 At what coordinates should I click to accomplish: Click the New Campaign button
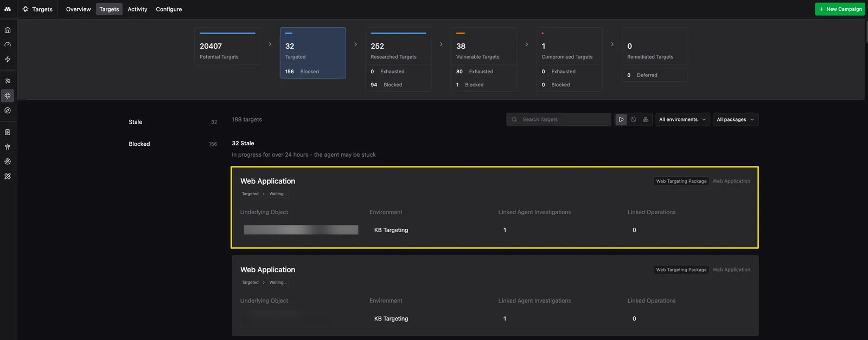tap(840, 9)
